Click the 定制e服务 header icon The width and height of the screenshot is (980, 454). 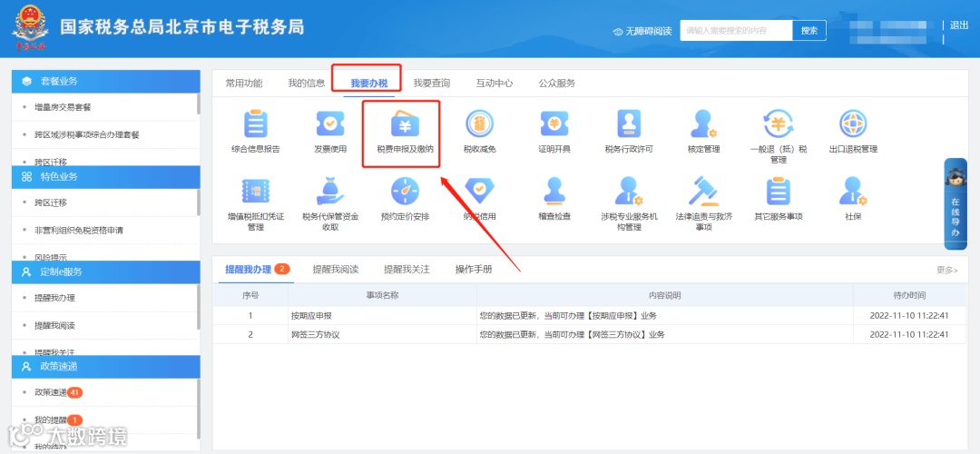(x=26, y=271)
